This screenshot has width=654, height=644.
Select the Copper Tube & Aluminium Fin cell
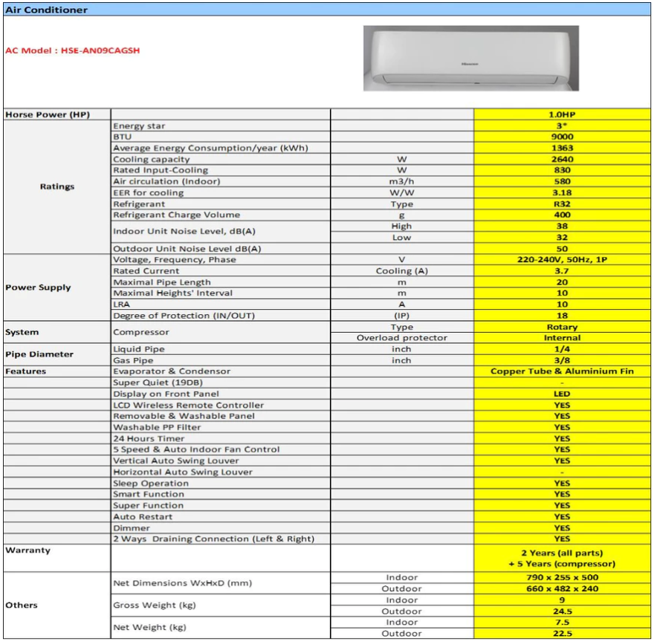(x=562, y=371)
